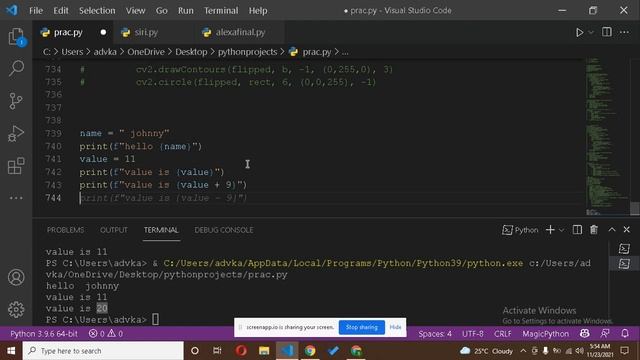The width and height of the screenshot is (640, 360).
Task: Open the Go menu
Action: (162, 11)
